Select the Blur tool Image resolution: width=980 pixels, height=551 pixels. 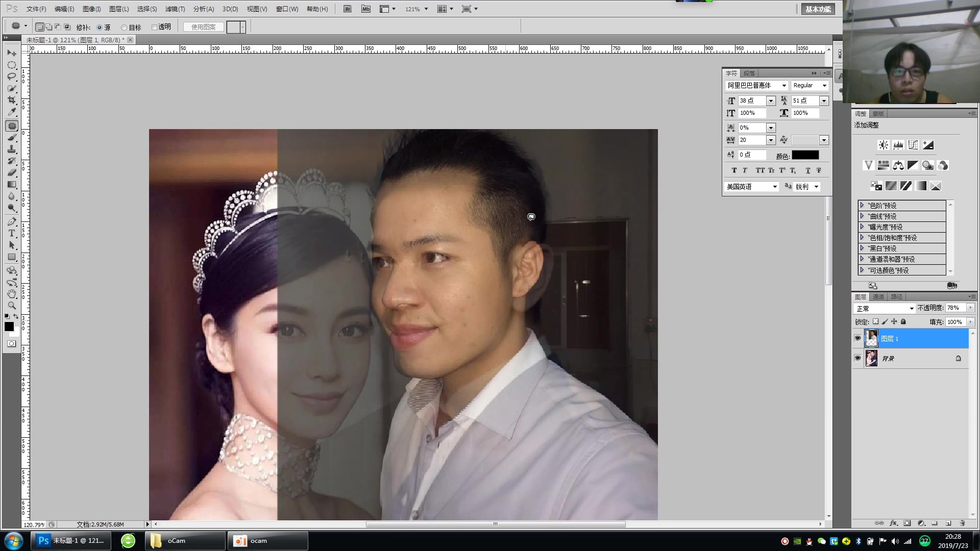(x=12, y=196)
